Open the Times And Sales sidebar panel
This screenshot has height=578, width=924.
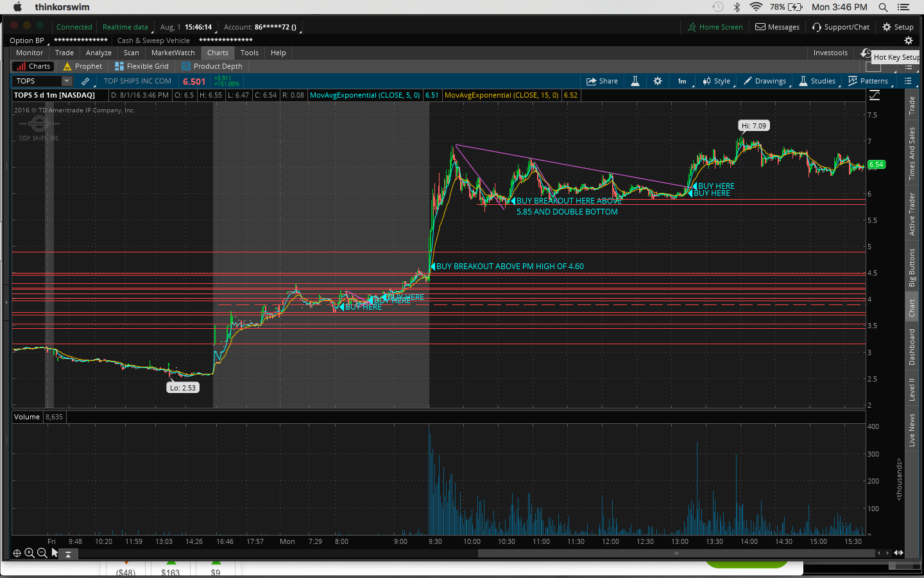[x=912, y=153]
